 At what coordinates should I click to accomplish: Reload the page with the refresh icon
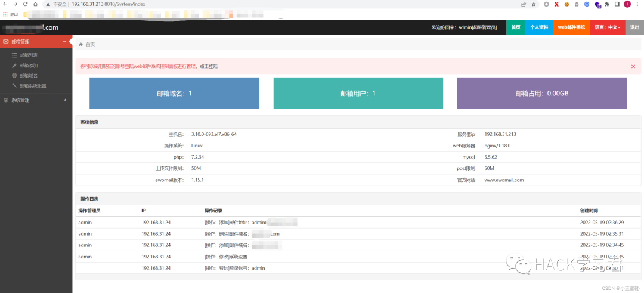click(26, 4)
